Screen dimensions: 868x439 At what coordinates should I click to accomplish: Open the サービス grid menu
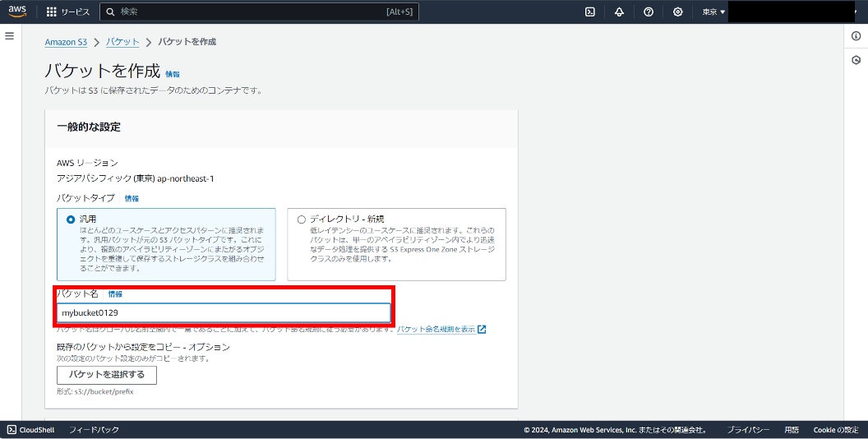pyautogui.click(x=67, y=12)
